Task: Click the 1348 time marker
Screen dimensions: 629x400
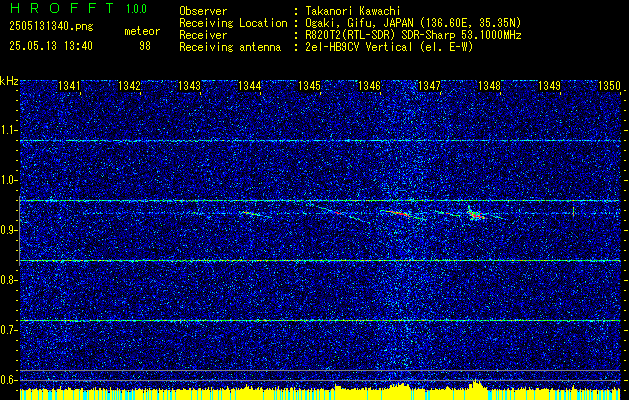Action: coord(489,86)
